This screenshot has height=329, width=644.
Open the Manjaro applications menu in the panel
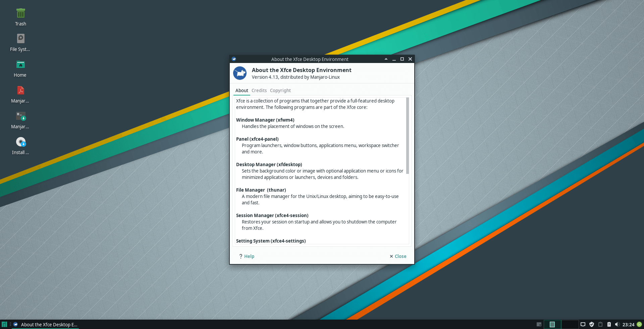point(4,324)
